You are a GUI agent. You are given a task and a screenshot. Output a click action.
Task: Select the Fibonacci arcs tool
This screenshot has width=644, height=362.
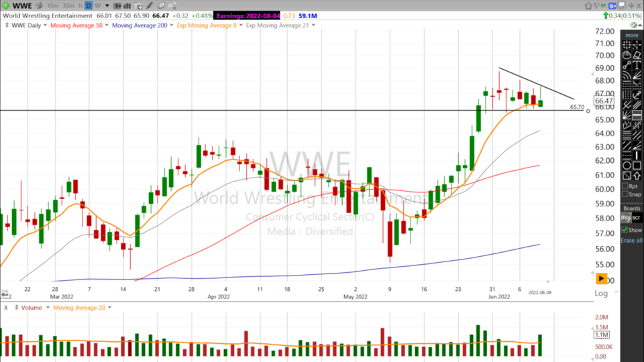pos(627,74)
